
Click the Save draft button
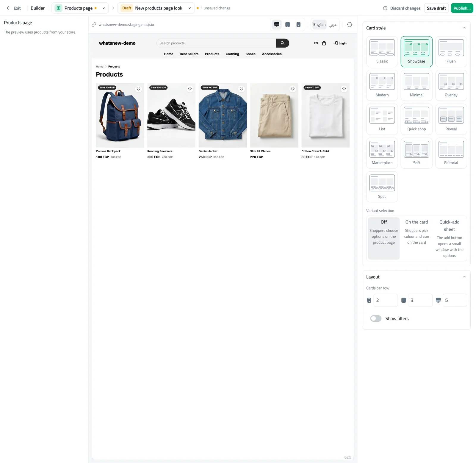click(436, 8)
